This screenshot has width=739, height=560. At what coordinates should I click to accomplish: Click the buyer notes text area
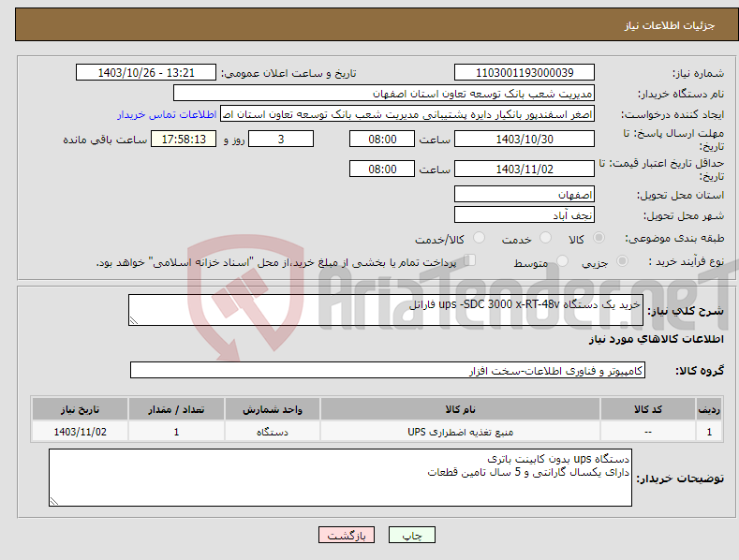(340, 478)
